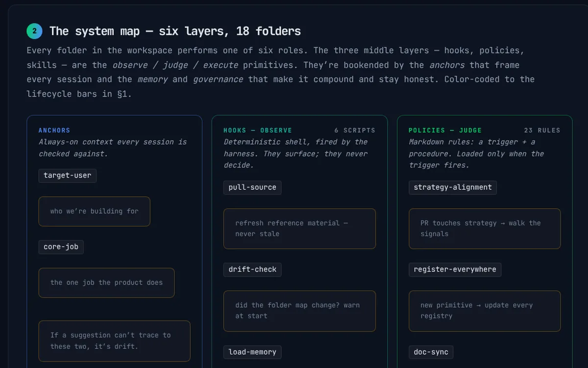This screenshot has width=588, height=368.
Task: Click "lifecycle bars in §1." text
Action: 79,94
